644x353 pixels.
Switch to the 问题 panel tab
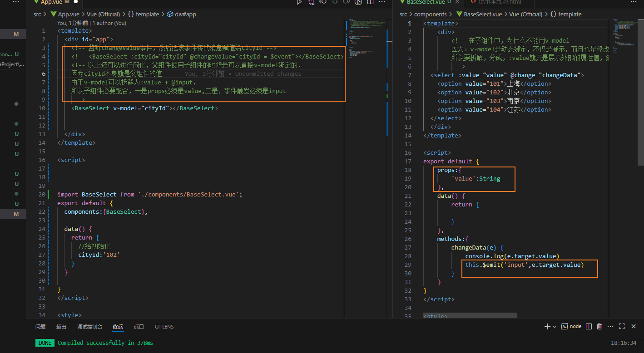click(x=40, y=327)
